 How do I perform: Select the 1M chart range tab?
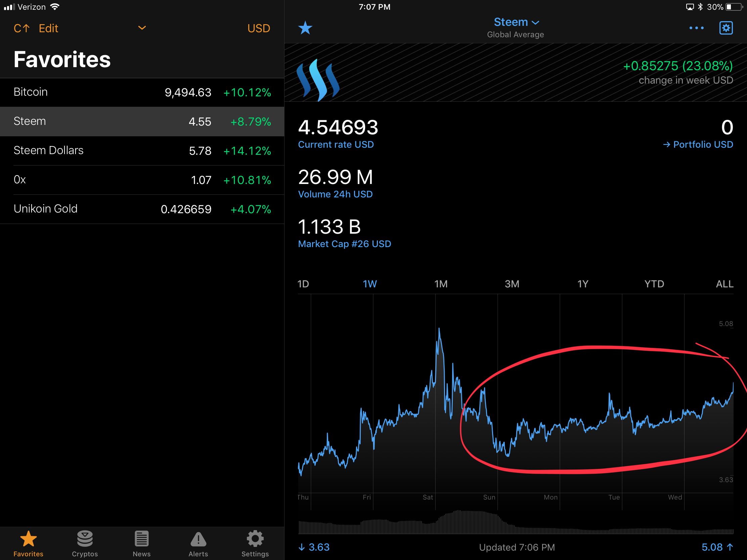(x=441, y=284)
